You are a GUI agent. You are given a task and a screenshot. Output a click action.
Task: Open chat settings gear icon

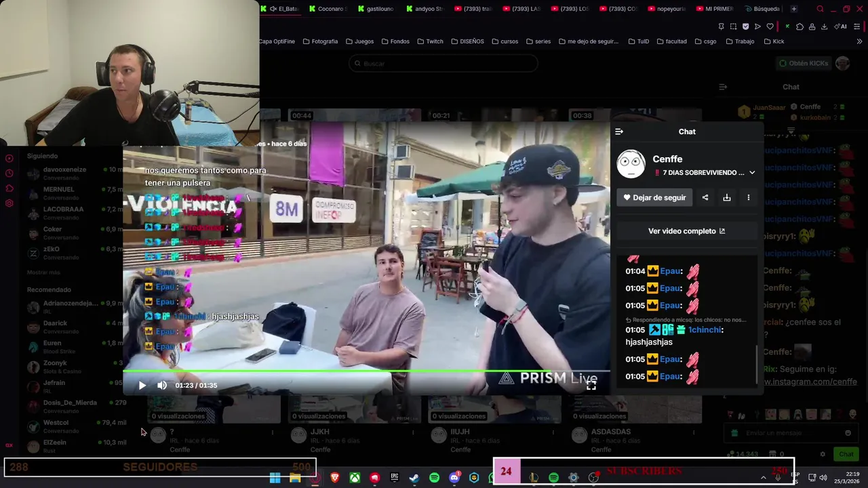tap(823, 454)
